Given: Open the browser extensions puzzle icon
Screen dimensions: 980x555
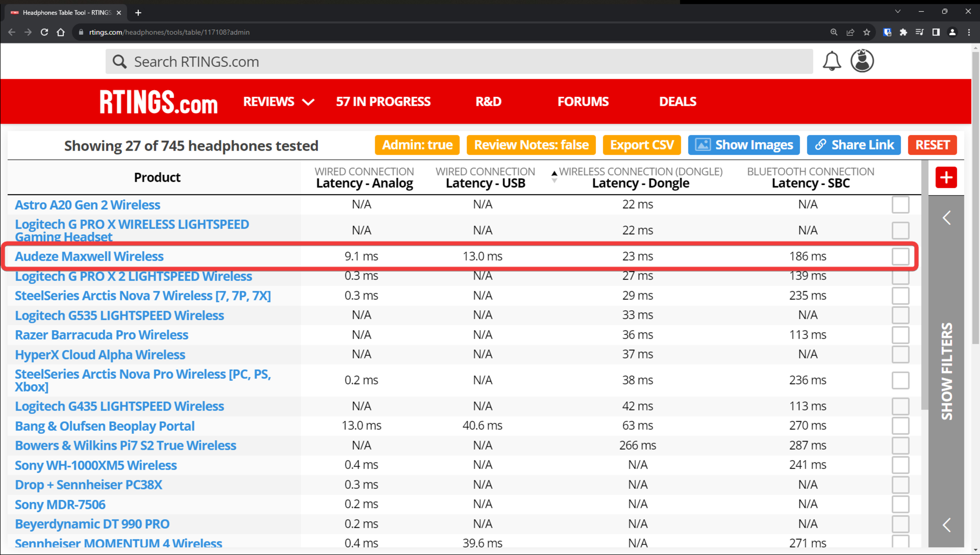Looking at the screenshot, I should point(903,32).
